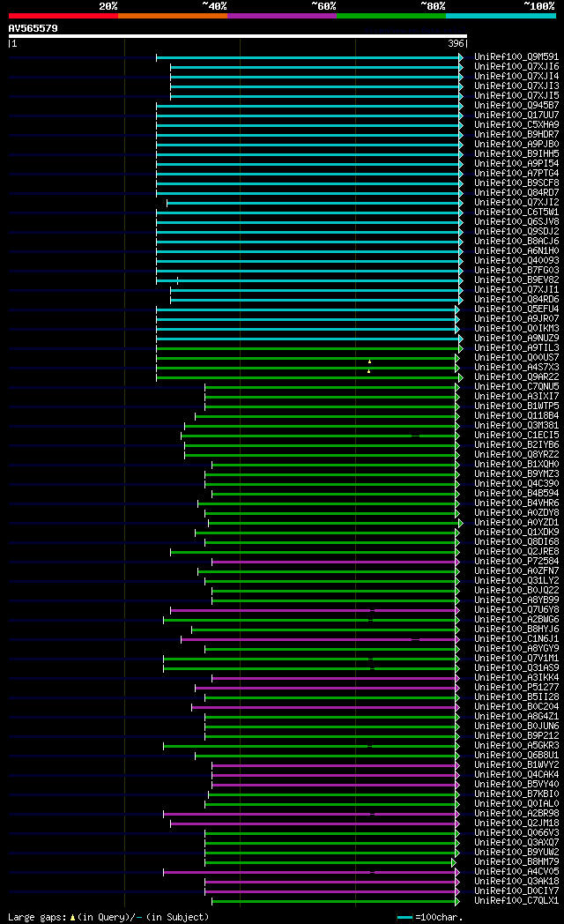Screen dimensions: 564x924
Task: Select the UniRef100_Q6SJV8 label
Action: [x=516, y=222]
